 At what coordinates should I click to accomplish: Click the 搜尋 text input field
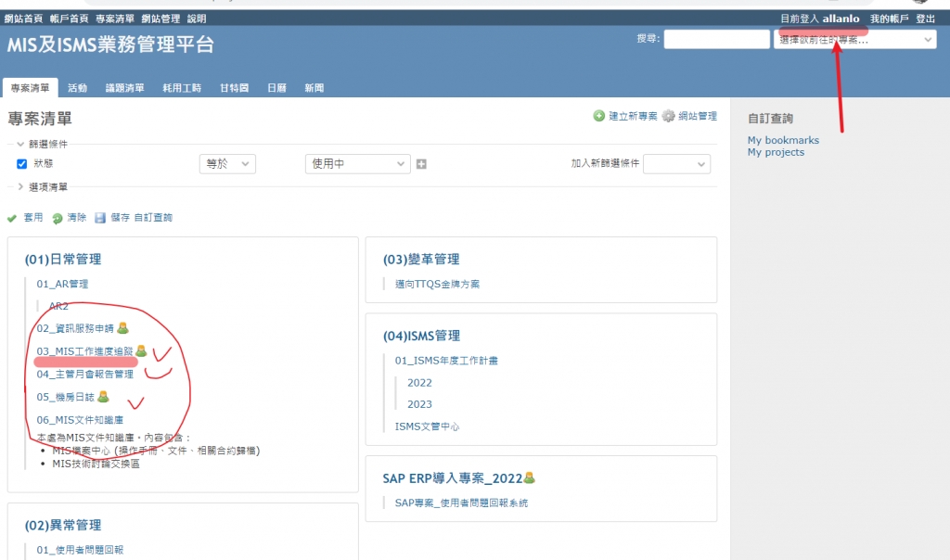tap(715, 39)
